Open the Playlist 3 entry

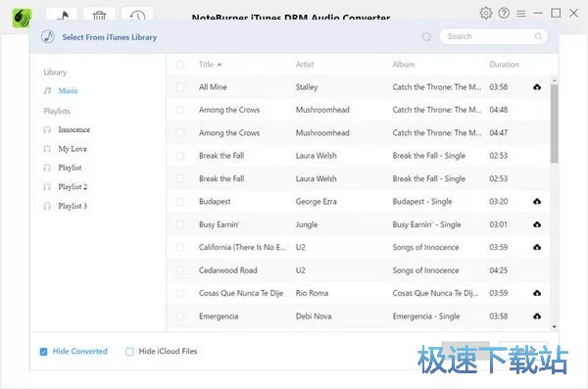point(73,206)
